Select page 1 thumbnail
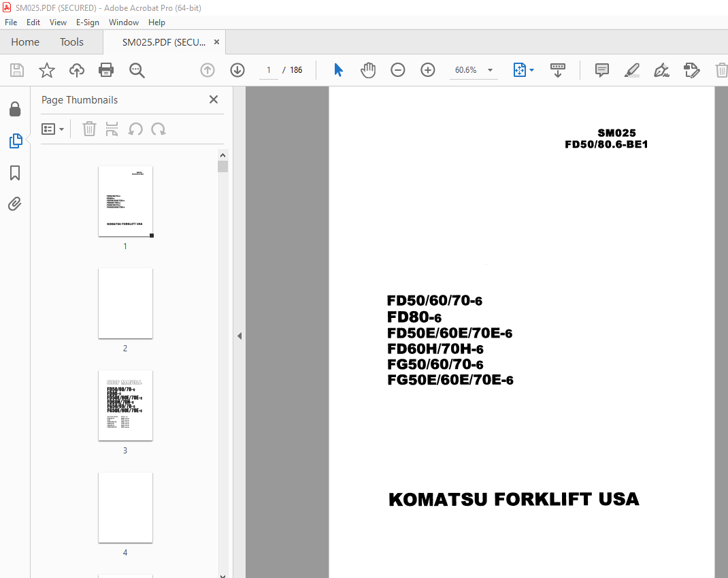The image size is (728, 578). (x=125, y=202)
